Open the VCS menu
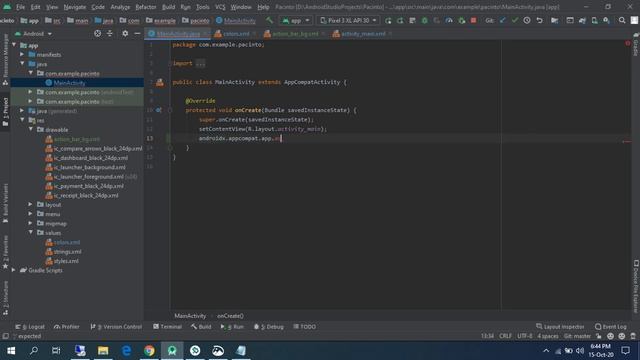 tap(220, 7)
